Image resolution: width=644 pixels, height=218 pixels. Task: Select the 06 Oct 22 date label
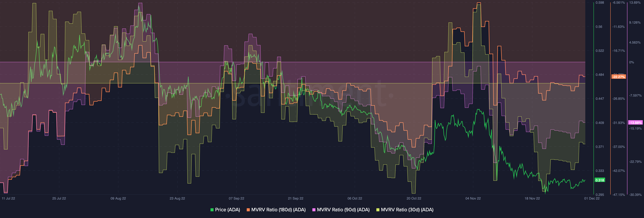355,199
